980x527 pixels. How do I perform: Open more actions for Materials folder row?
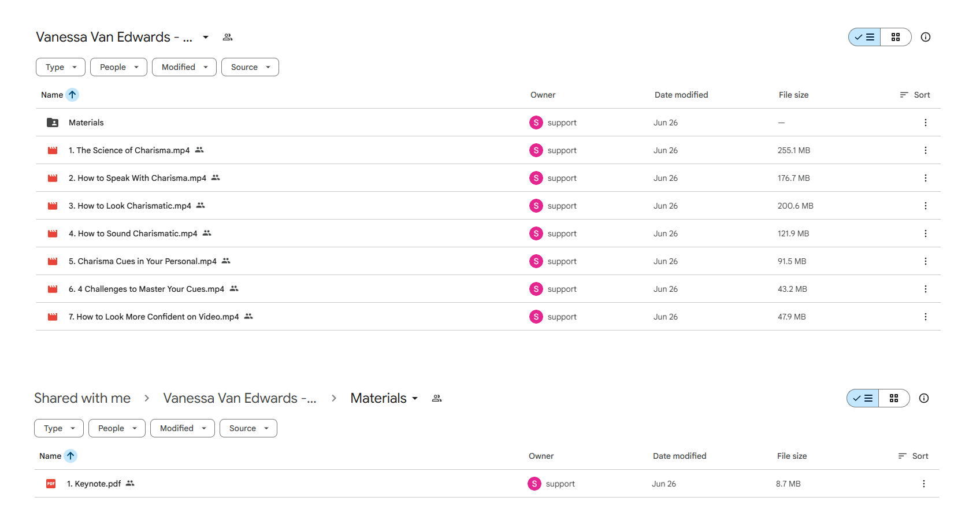click(925, 123)
